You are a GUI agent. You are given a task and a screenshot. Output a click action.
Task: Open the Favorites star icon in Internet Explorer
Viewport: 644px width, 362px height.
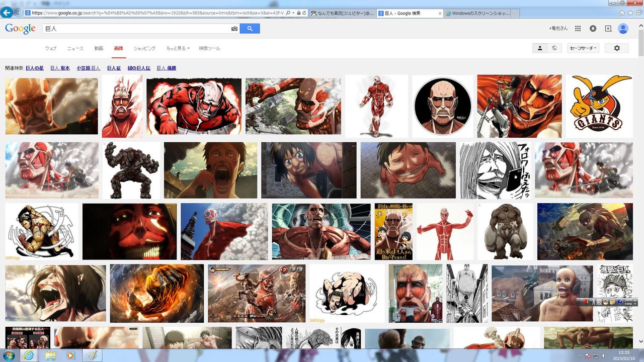pyautogui.click(x=629, y=13)
